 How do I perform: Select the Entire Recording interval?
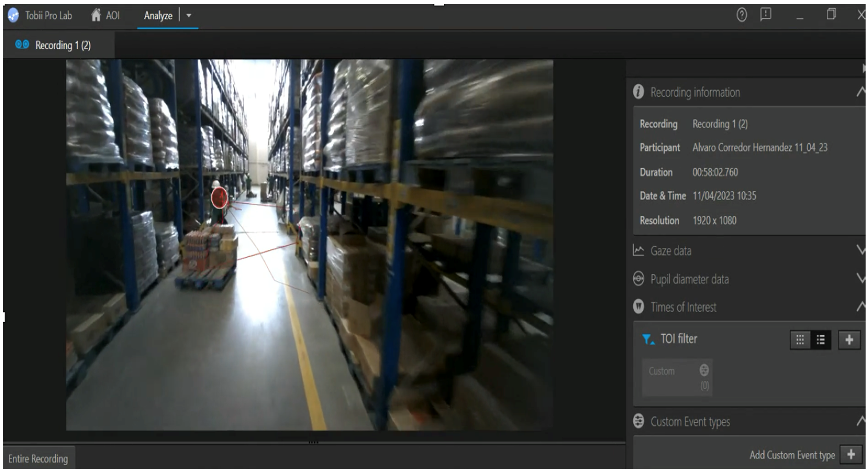(38, 459)
